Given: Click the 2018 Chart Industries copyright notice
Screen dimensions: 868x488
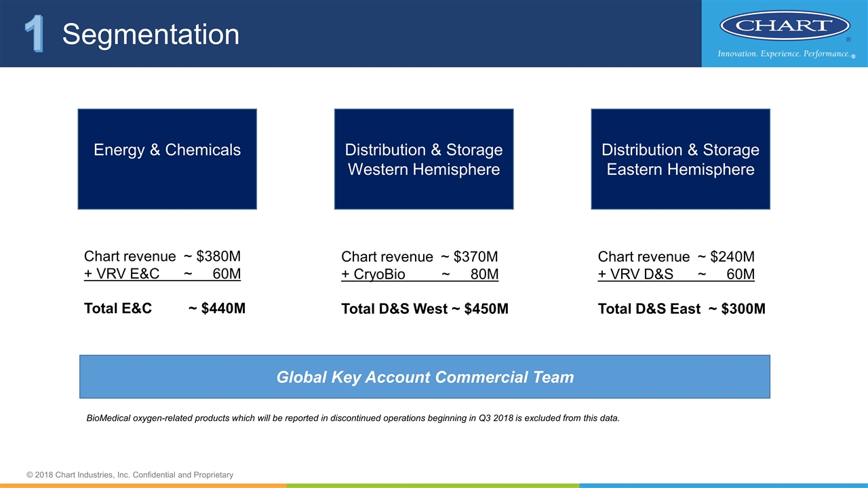Looking at the screenshot, I should pos(130,474).
